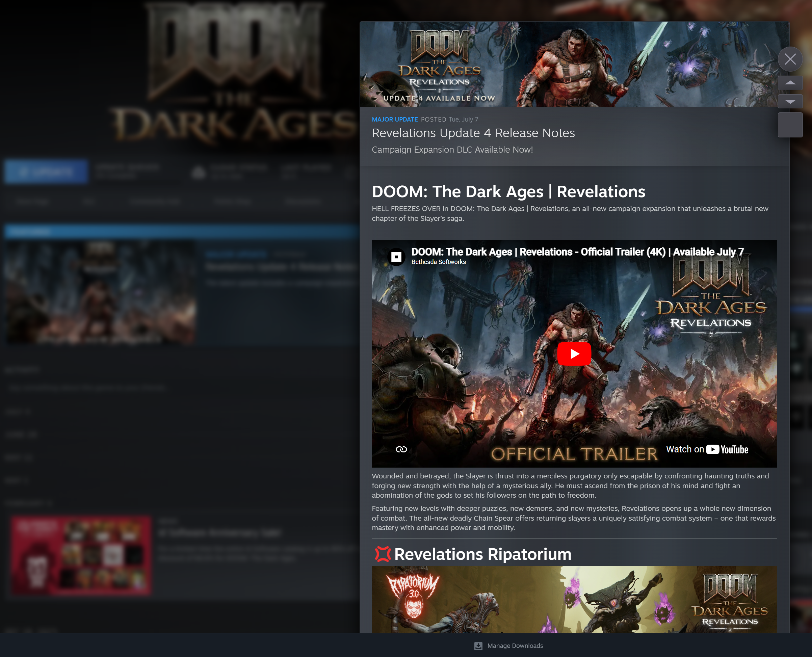Click the 'Revelations Ripatorium' heading text
Screen dimensions: 812x657
(x=483, y=554)
